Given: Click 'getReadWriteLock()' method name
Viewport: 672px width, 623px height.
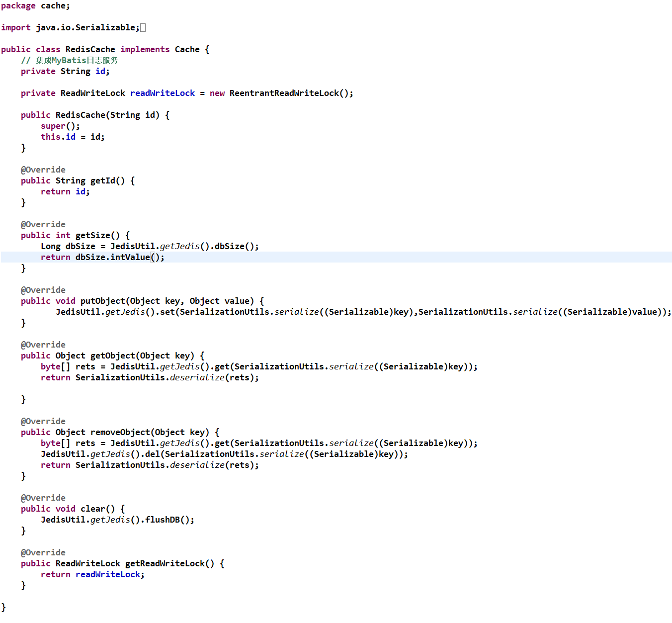Looking at the screenshot, I should click(169, 564).
